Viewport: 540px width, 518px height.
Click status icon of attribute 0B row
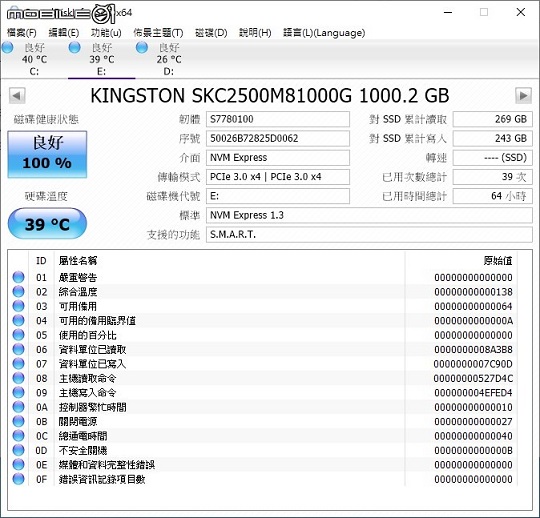(19, 421)
